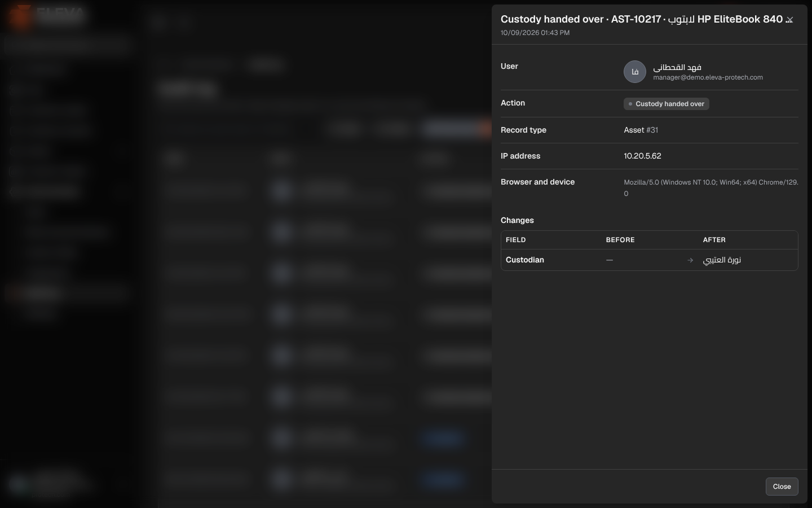Click the After value نورة العتيبي
The image size is (812, 508).
pos(722,260)
